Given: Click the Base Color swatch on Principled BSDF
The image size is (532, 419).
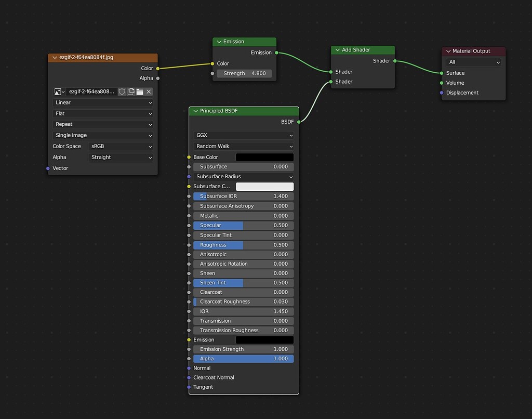Looking at the screenshot, I should [264, 157].
